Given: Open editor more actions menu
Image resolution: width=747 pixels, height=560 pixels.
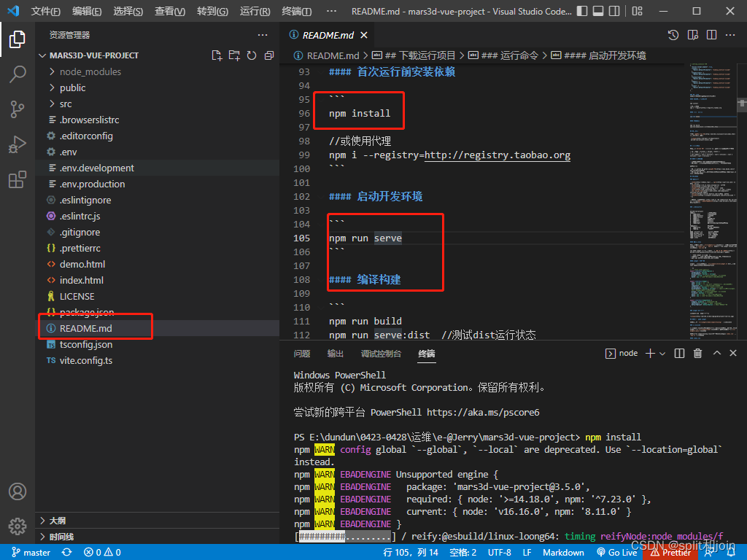Looking at the screenshot, I should pyautogui.click(x=730, y=35).
